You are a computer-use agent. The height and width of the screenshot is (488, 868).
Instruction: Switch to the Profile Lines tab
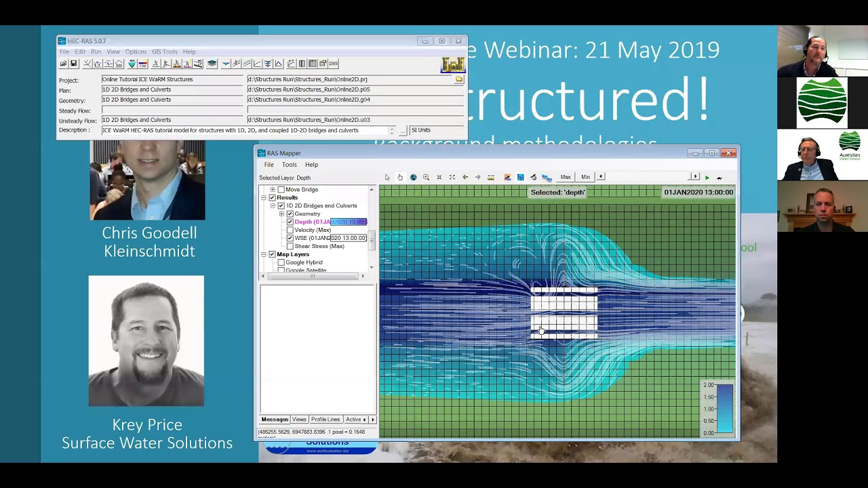[x=325, y=420]
